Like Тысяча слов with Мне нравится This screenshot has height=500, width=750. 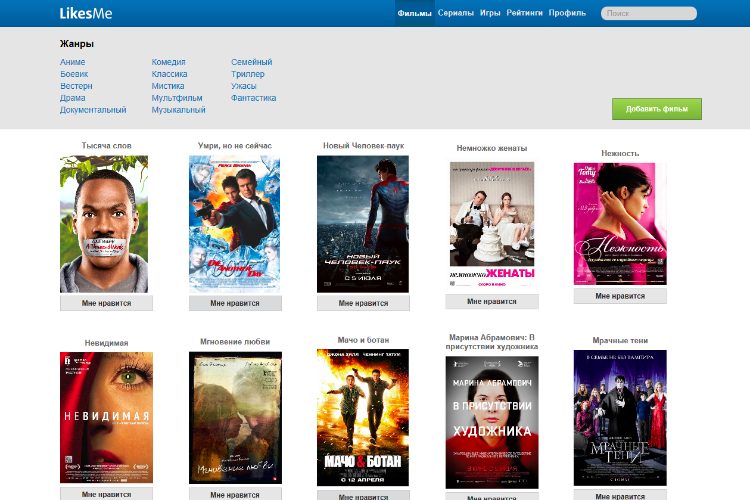pyautogui.click(x=106, y=303)
